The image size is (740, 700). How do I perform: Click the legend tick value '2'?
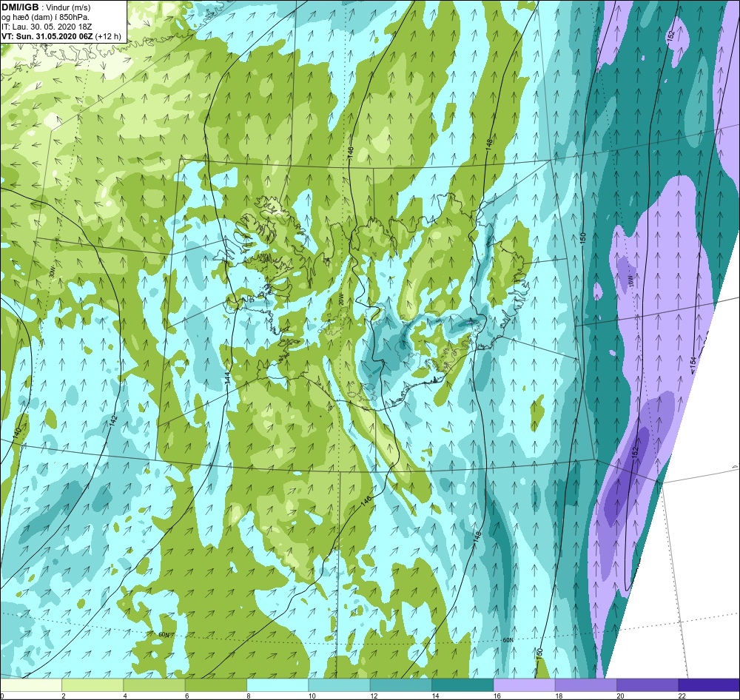(63, 696)
